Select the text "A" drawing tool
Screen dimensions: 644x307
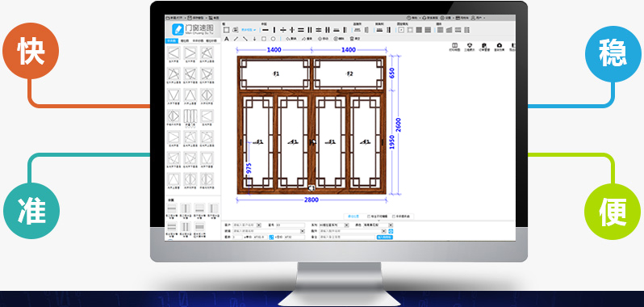pos(227,39)
